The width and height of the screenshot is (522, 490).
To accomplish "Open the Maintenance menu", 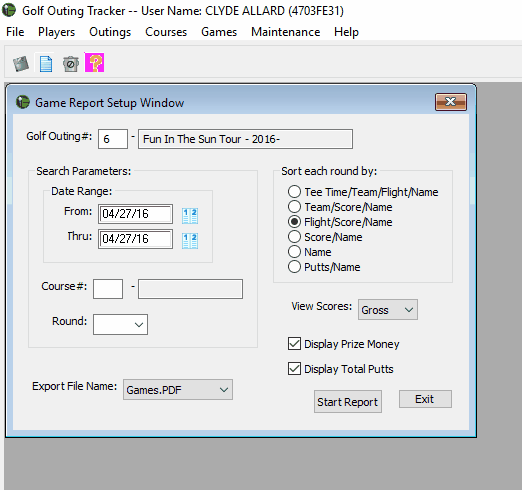I will 286,32.
